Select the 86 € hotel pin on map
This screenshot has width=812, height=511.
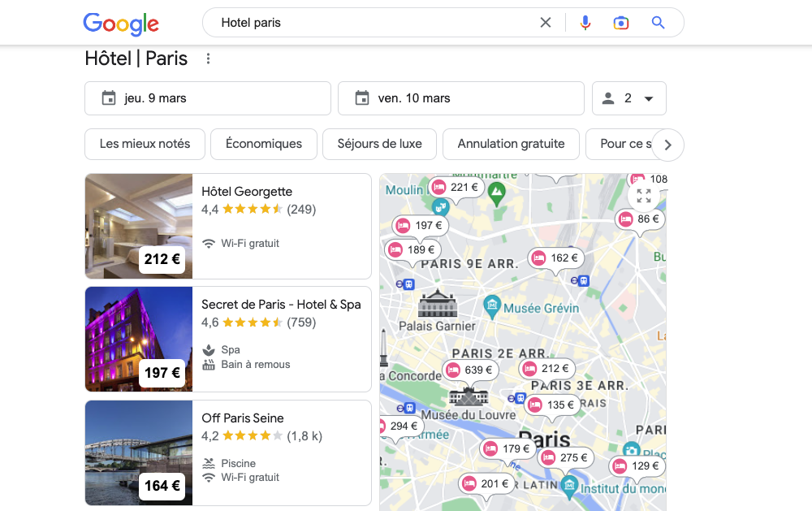(x=640, y=219)
